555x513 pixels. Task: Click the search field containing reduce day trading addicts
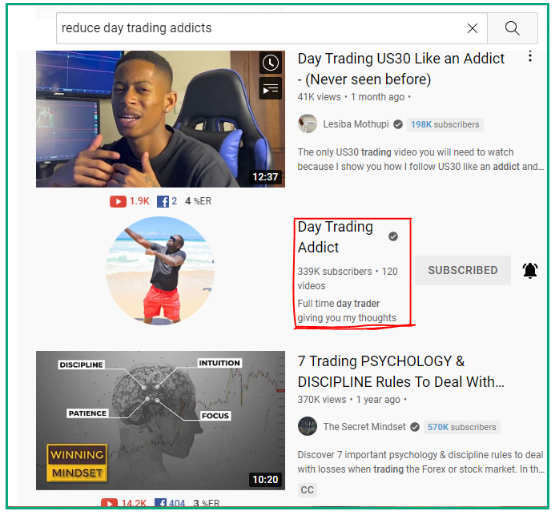pos(272,28)
